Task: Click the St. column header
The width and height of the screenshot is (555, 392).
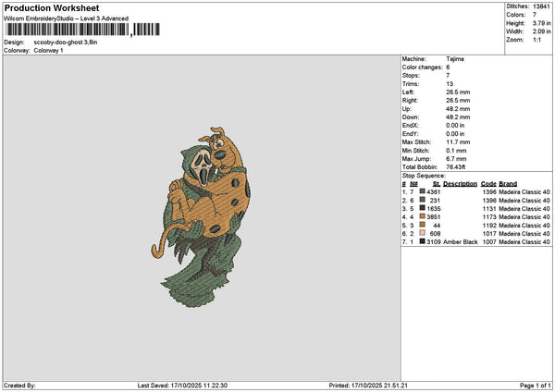Action: [x=437, y=184]
